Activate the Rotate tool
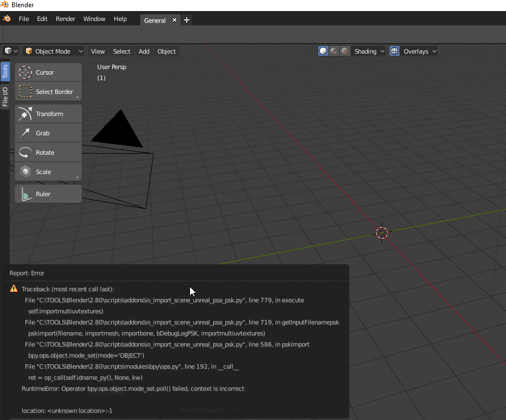This screenshot has width=506, height=420. [48, 152]
